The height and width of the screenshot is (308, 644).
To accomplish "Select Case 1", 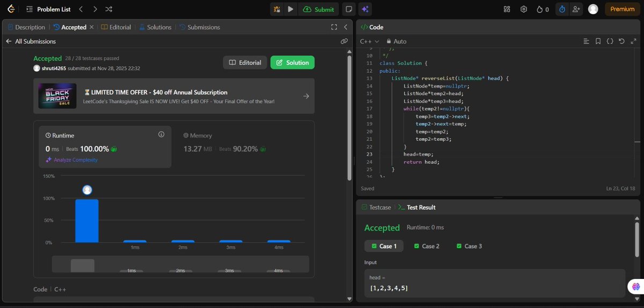I will click(x=384, y=246).
